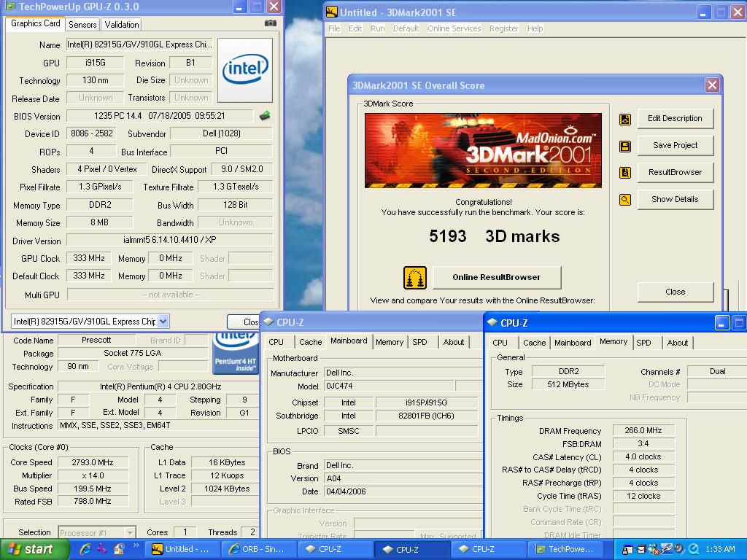This screenshot has width=747, height=560.
Task: Click the house quick launch icon
Action: [119, 549]
